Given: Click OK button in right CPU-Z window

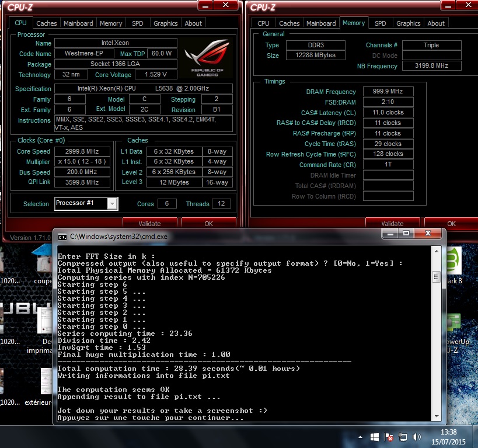Looking at the screenshot, I should click(451, 223).
